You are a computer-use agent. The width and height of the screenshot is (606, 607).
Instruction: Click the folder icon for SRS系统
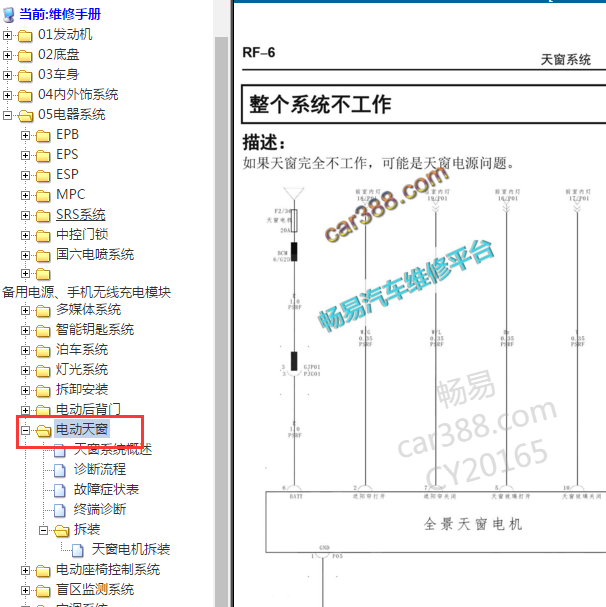tap(43, 216)
